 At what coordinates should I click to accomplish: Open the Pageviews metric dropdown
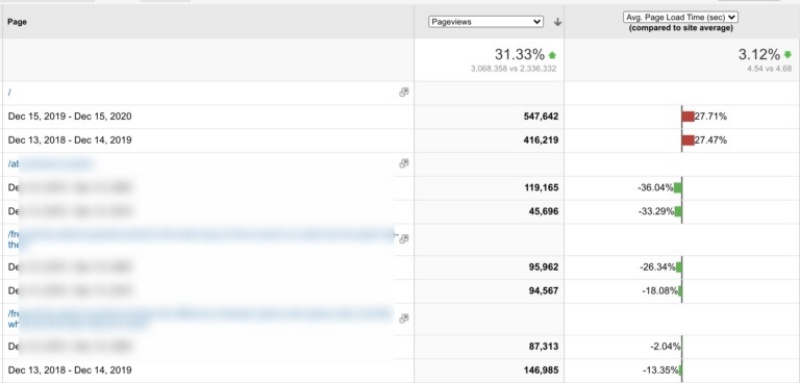(485, 21)
